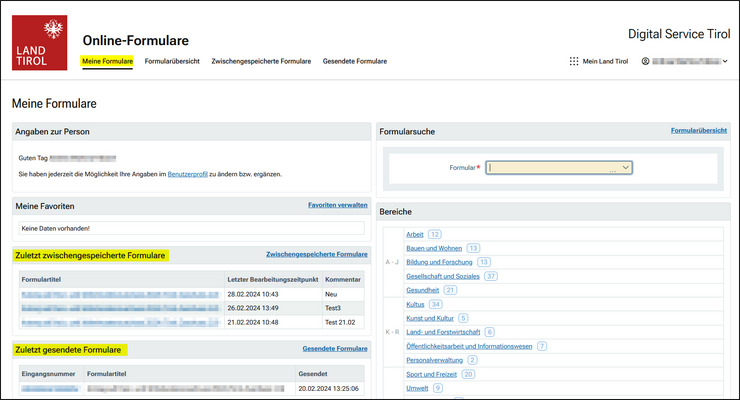The image size is (740, 400).
Task: Open the Sport und Freizeit category
Action: (432, 374)
